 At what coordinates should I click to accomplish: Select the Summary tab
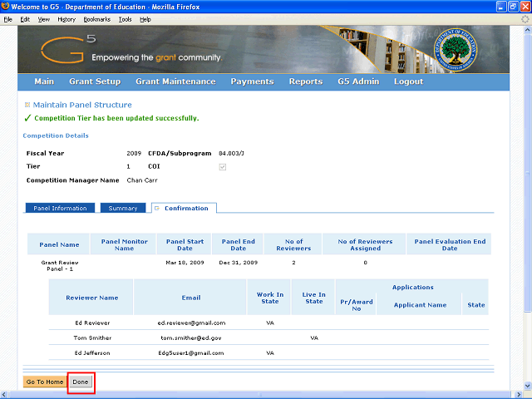[123, 208]
